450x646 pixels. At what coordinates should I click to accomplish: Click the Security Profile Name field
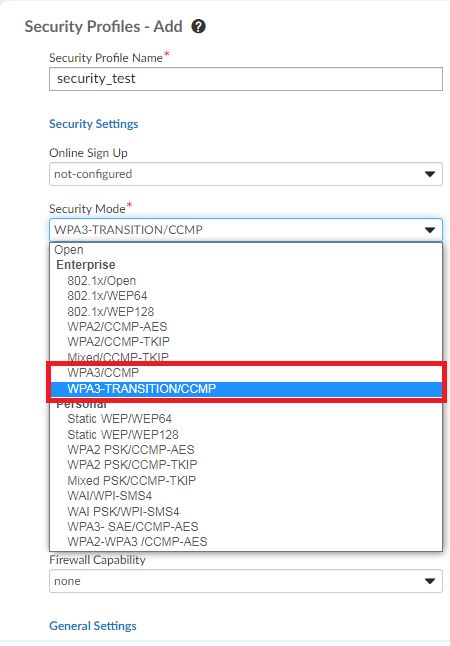[246, 79]
